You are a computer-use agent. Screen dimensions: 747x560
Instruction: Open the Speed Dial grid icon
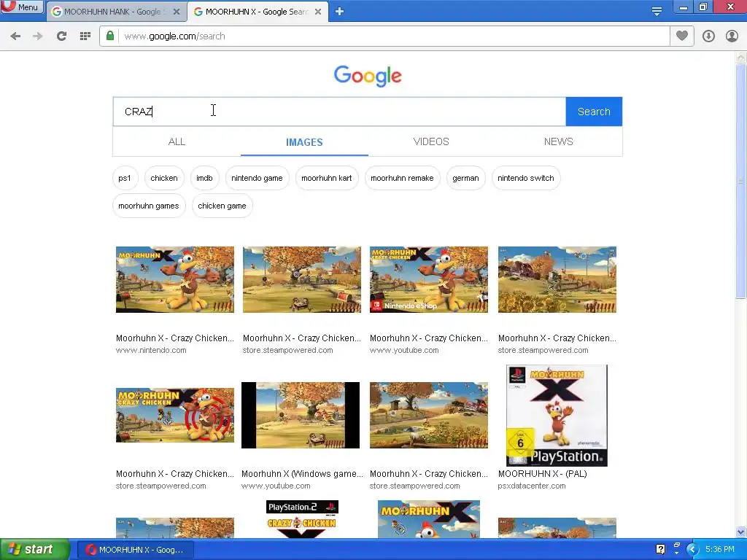[85, 36]
